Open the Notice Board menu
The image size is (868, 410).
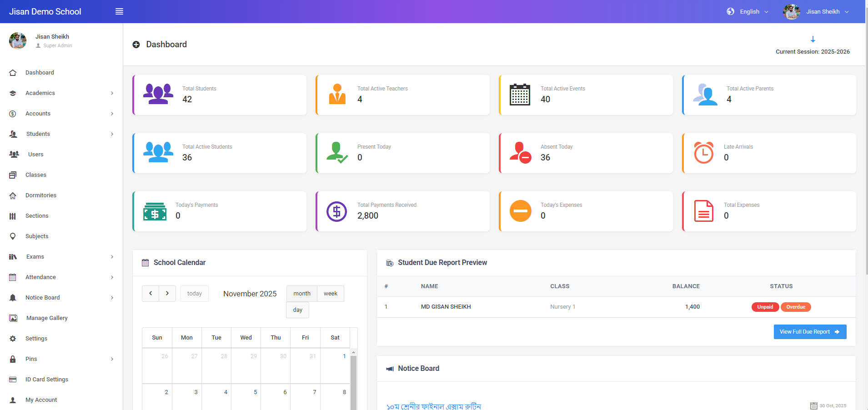click(42, 297)
